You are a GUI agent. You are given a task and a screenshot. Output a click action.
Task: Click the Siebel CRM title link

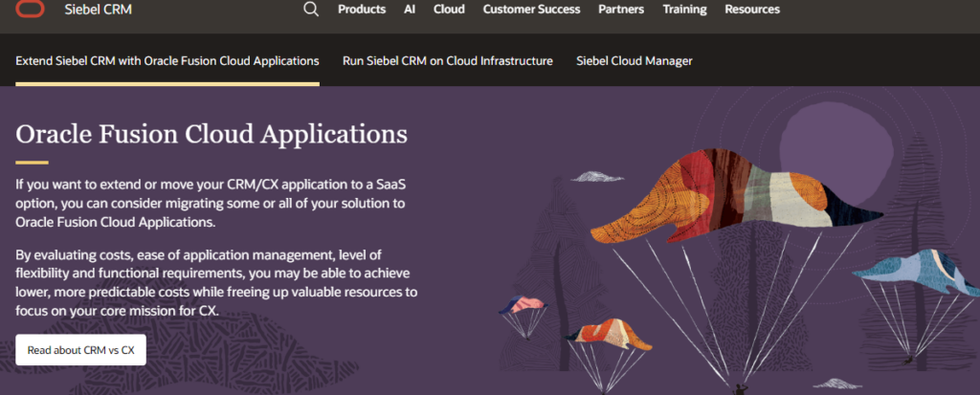click(x=99, y=10)
